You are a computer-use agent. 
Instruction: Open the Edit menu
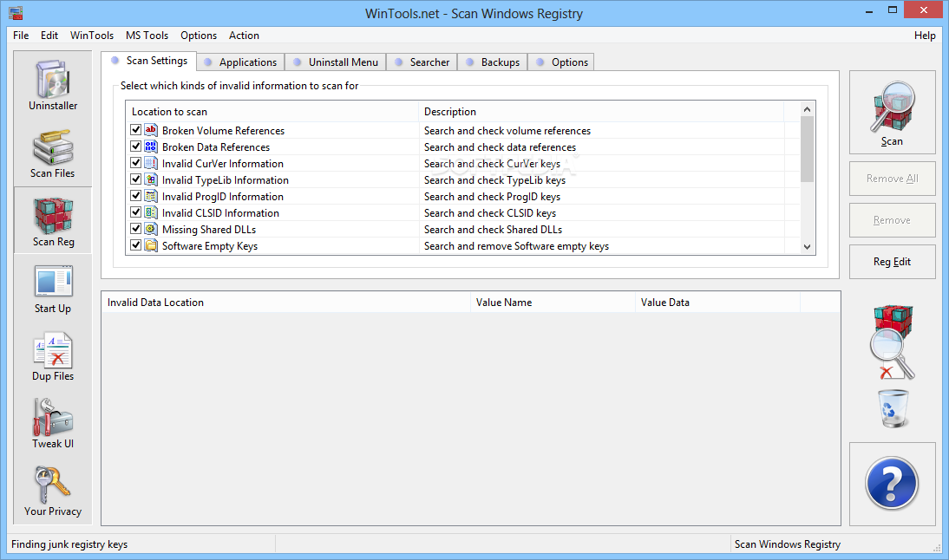[49, 35]
